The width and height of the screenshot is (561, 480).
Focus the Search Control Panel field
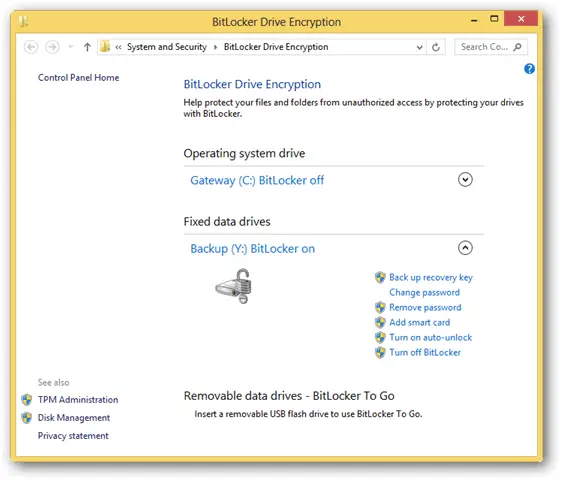point(491,47)
